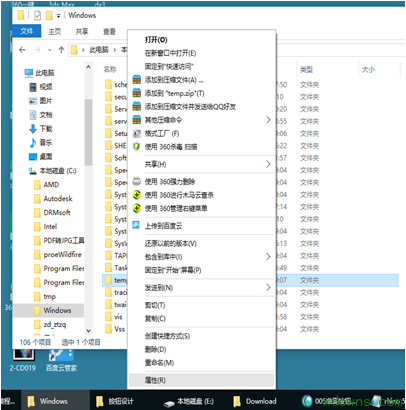Click the 下载 arrow icon in sidebar
Screen dimensions: 406x410
tap(33, 129)
